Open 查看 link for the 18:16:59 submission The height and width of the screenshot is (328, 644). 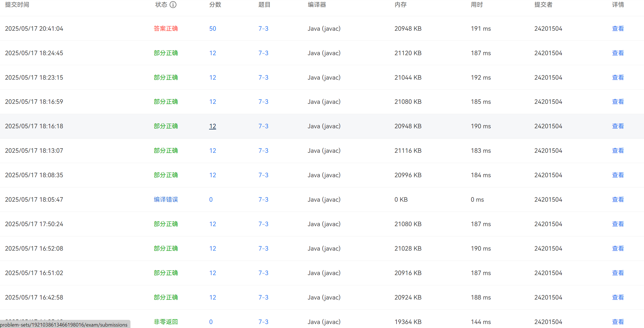[618, 102]
